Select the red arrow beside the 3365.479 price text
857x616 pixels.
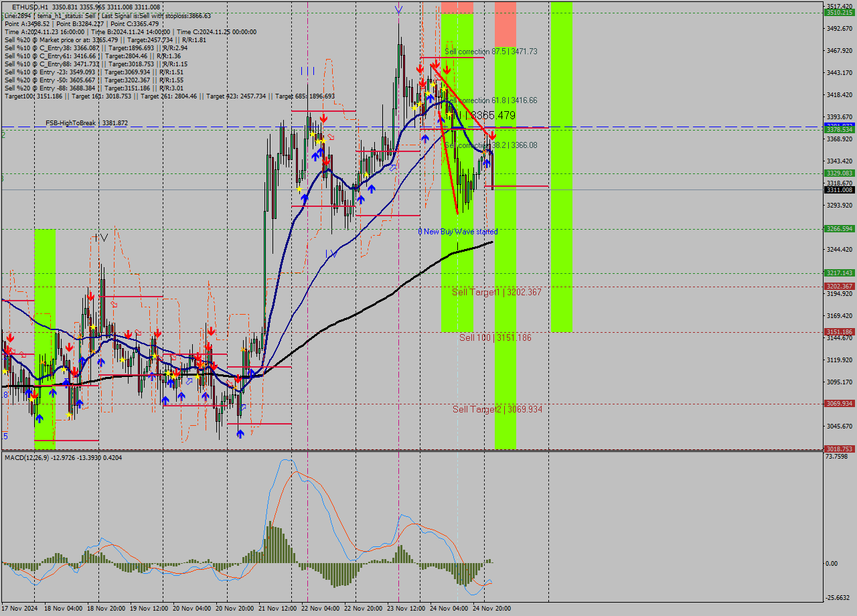click(493, 136)
